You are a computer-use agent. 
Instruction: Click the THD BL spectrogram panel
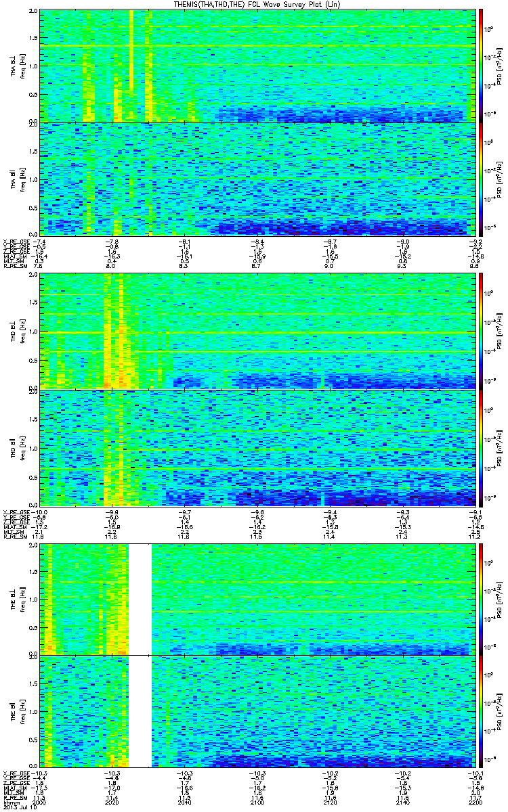(257, 332)
